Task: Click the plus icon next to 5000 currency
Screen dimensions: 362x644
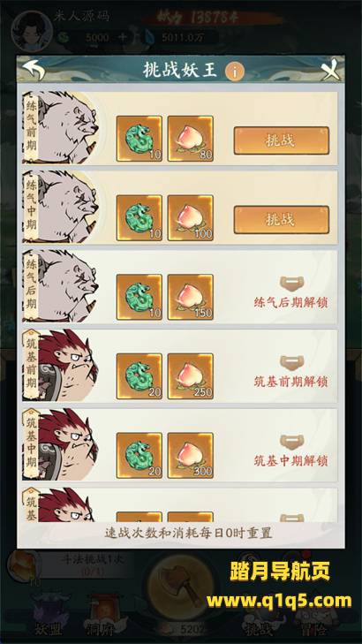Action: point(123,38)
